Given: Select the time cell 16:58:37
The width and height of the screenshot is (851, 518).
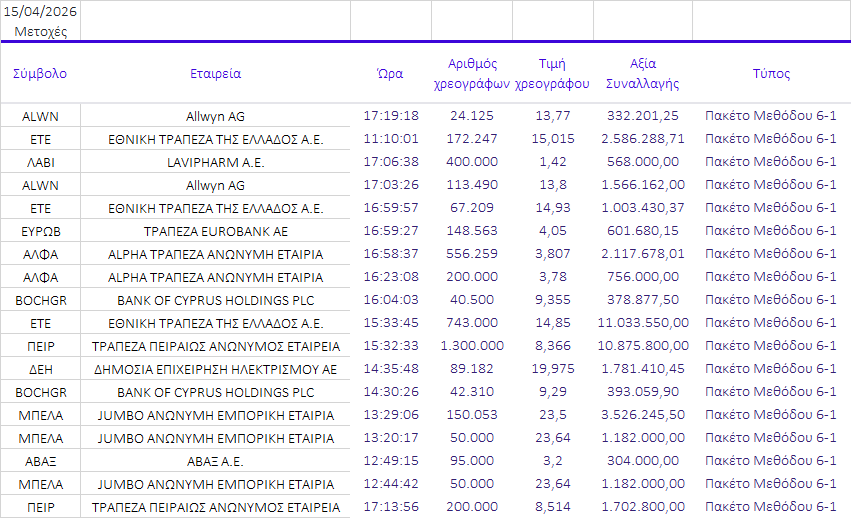Looking at the screenshot, I should 391,254.
